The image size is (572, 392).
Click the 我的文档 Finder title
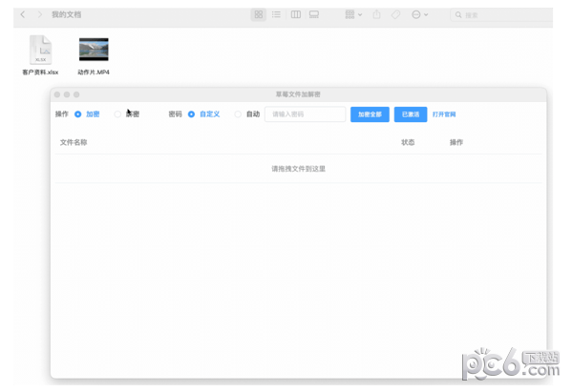click(x=66, y=14)
